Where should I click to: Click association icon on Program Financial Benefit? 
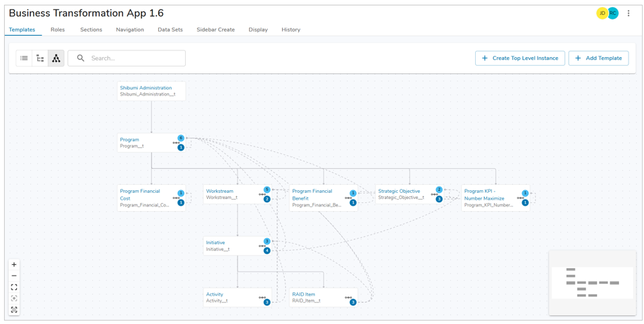tap(349, 198)
